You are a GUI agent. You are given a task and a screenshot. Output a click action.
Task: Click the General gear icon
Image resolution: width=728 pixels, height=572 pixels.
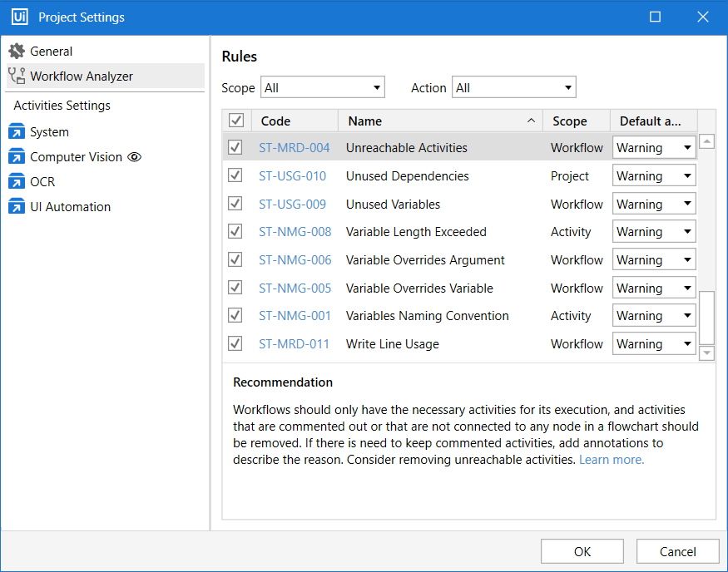17,52
